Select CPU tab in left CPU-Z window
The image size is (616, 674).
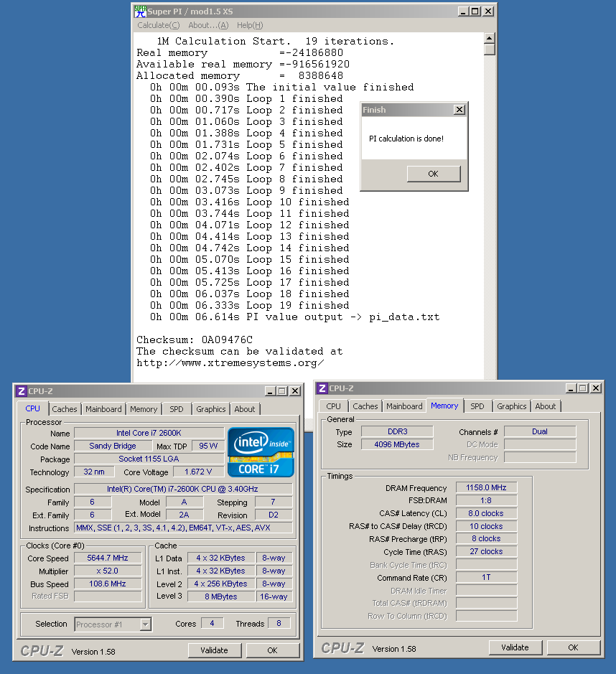point(33,408)
